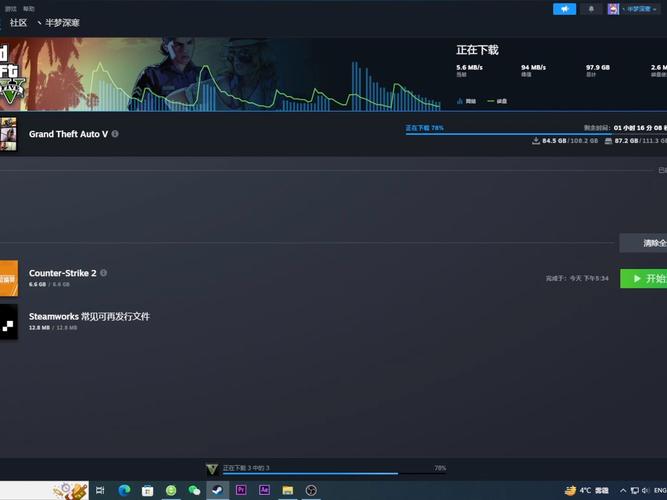
Task: Click the 正在下载 78% status text
Action: coord(424,128)
